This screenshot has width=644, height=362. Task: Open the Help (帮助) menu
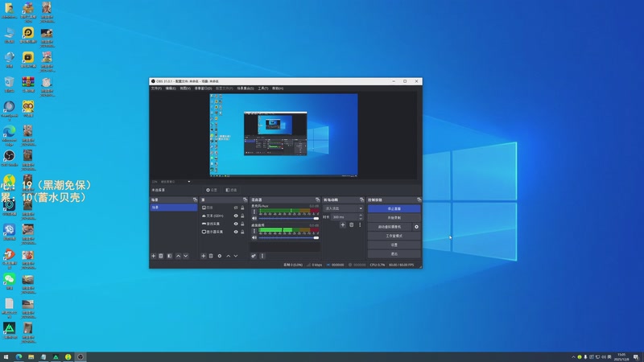278,88
